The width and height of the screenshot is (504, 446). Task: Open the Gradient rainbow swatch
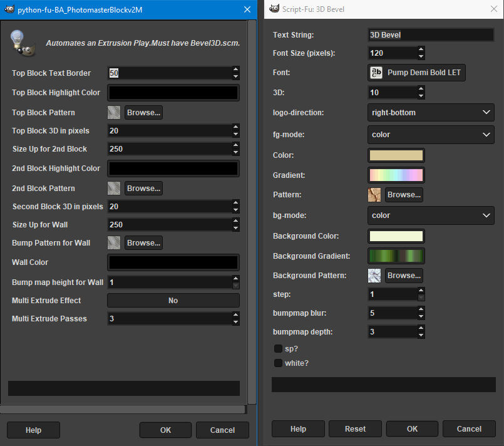(396, 175)
